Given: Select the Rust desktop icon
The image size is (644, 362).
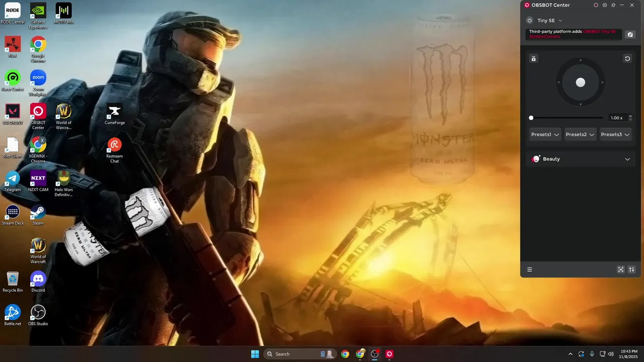Looking at the screenshot, I should click(13, 47).
